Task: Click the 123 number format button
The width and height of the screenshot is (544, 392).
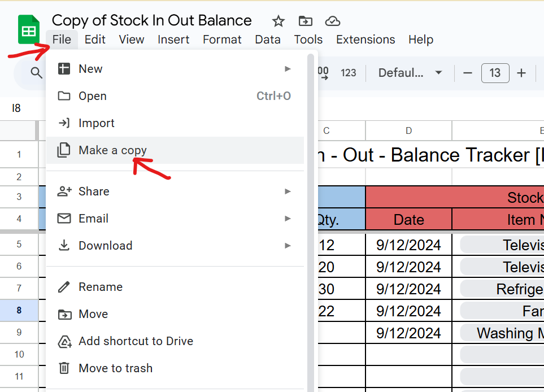Action: (349, 73)
